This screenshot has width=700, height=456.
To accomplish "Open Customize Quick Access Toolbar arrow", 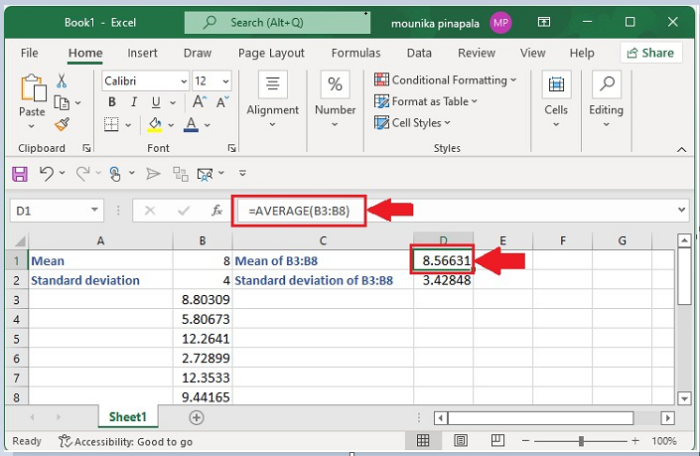I will [x=242, y=173].
